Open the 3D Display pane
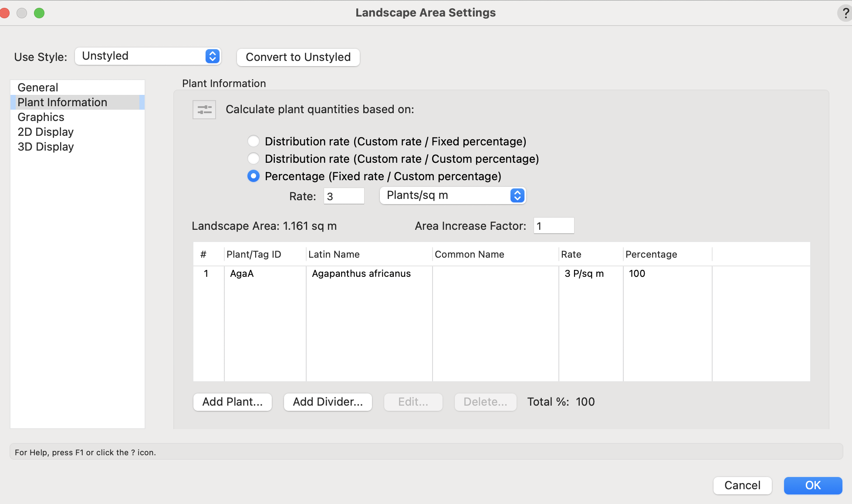This screenshot has width=852, height=504. point(46,147)
